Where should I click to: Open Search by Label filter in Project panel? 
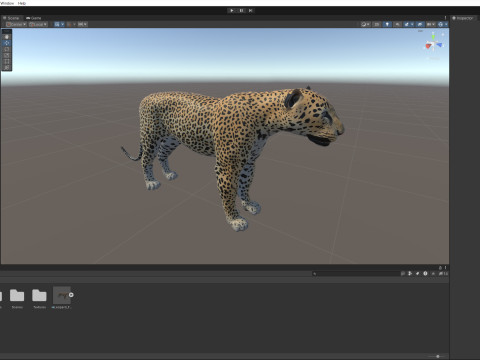point(418,273)
